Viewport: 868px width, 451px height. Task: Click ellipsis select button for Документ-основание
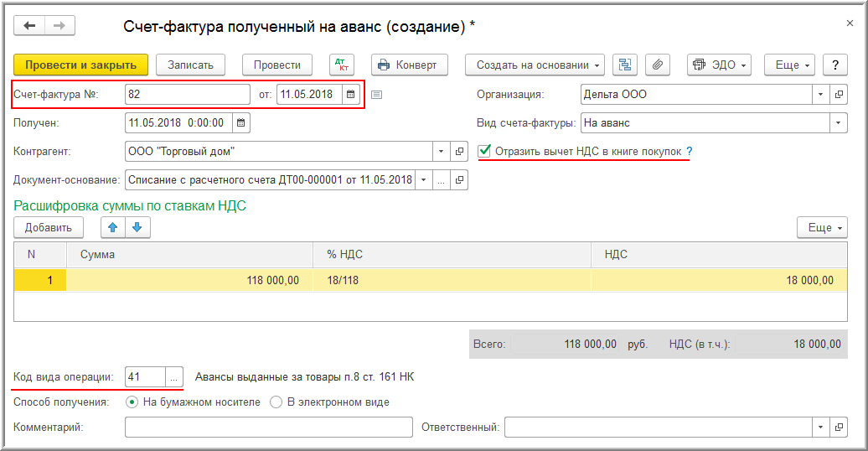pos(442,180)
